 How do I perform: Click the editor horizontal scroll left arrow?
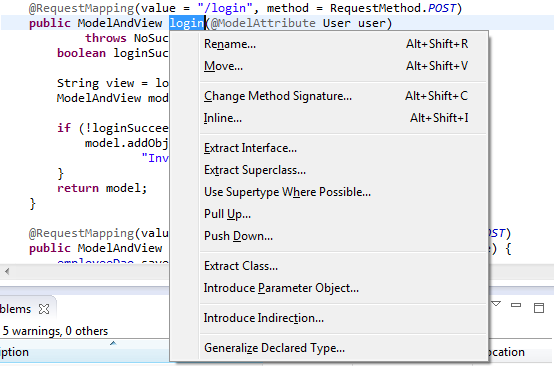click(x=7, y=271)
